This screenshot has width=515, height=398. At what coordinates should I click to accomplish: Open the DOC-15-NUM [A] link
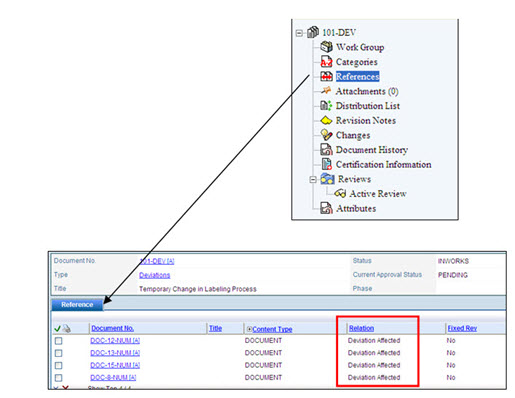pos(115,365)
